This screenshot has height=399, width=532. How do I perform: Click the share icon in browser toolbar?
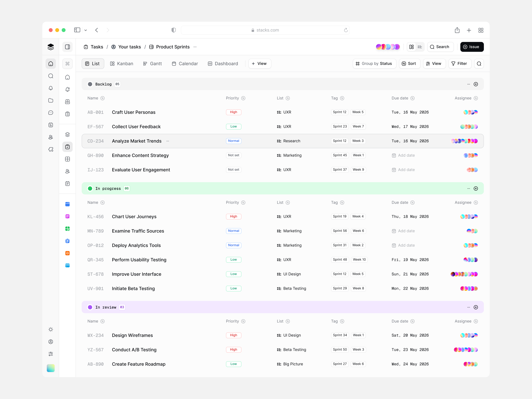(x=457, y=30)
